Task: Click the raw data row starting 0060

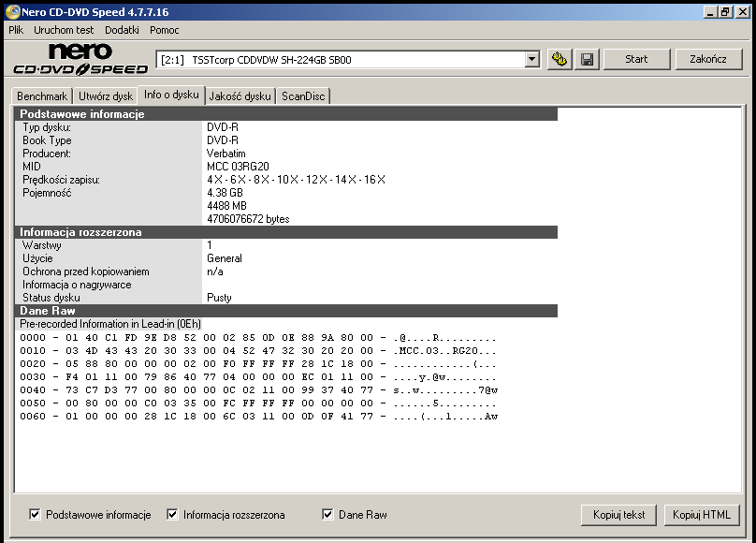Action: click(x=259, y=416)
